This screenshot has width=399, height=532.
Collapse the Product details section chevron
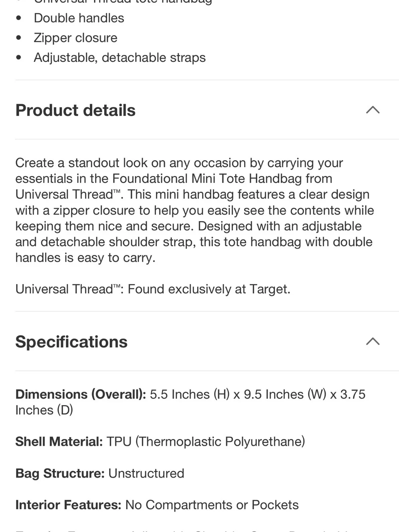coord(373,110)
